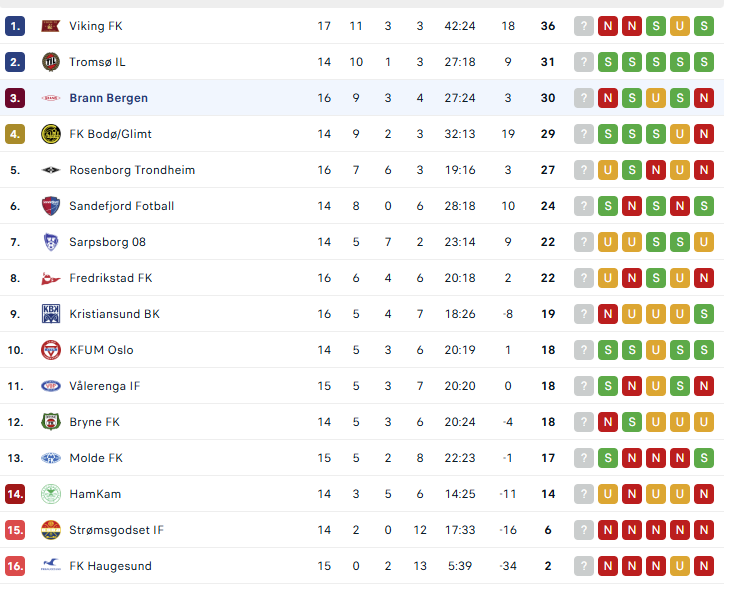Click rank badge 1 for Viking FK
This screenshot has height=593, width=731.
[x=15, y=26]
